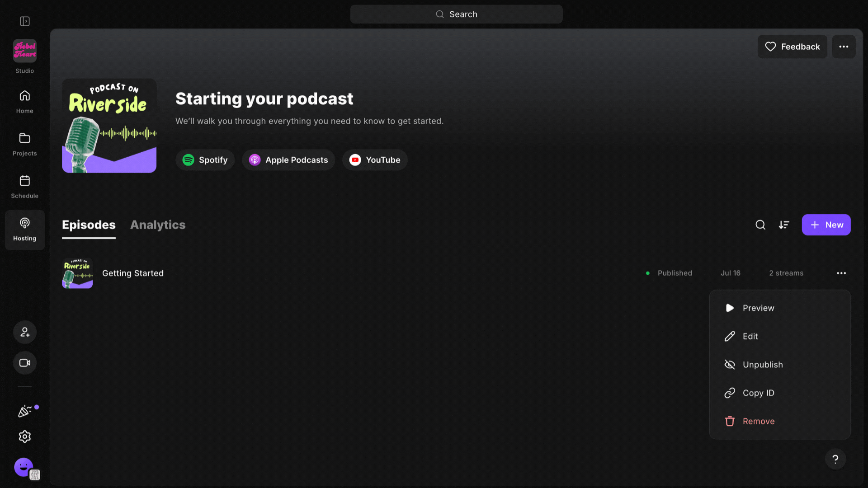Click the Feedback button
Image resolution: width=868 pixels, height=488 pixels.
coord(792,47)
